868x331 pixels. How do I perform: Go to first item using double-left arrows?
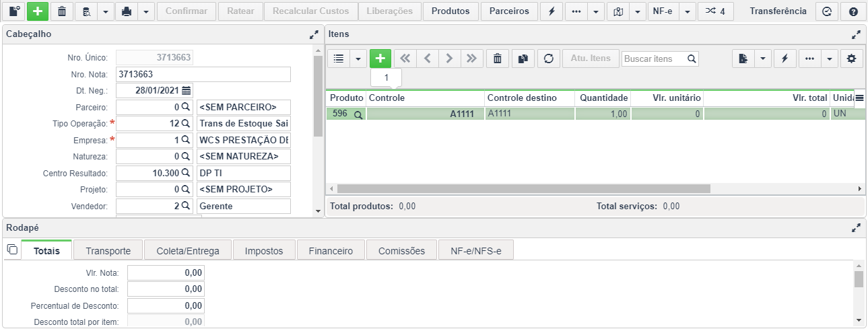click(405, 59)
